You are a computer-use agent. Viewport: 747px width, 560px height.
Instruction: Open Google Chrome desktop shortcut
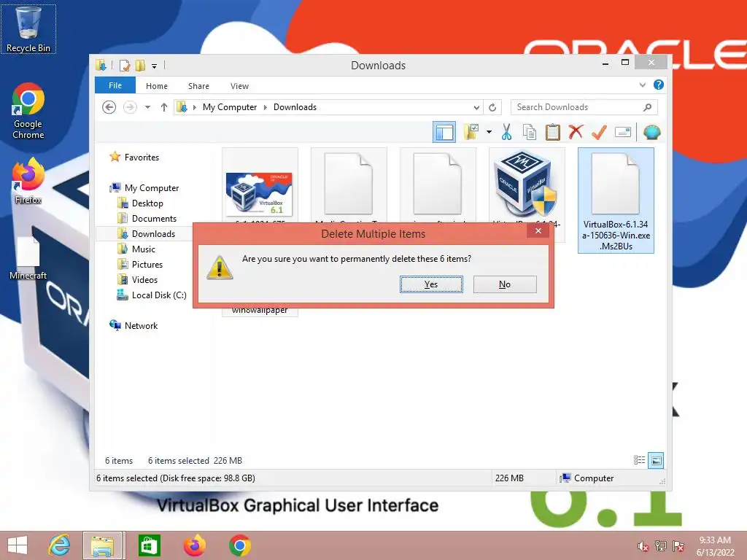(28, 112)
